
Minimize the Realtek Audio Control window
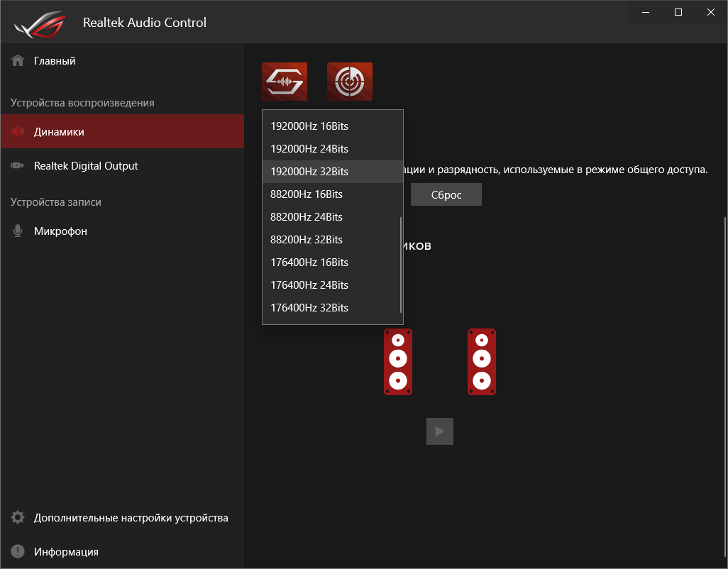pyautogui.click(x=646, y=13)
